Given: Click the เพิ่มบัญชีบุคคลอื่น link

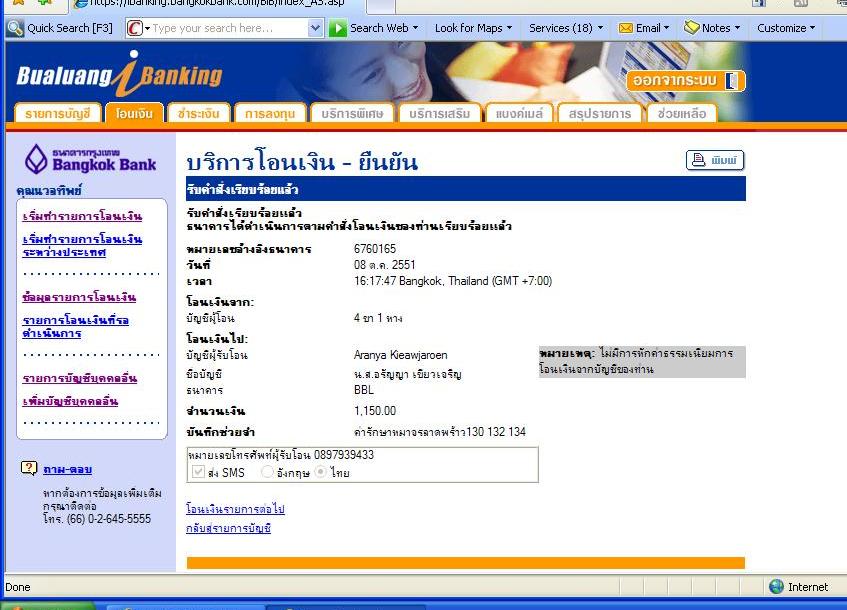Looking at the screenshot, I should pyautogui.click(x=70, y=401).
